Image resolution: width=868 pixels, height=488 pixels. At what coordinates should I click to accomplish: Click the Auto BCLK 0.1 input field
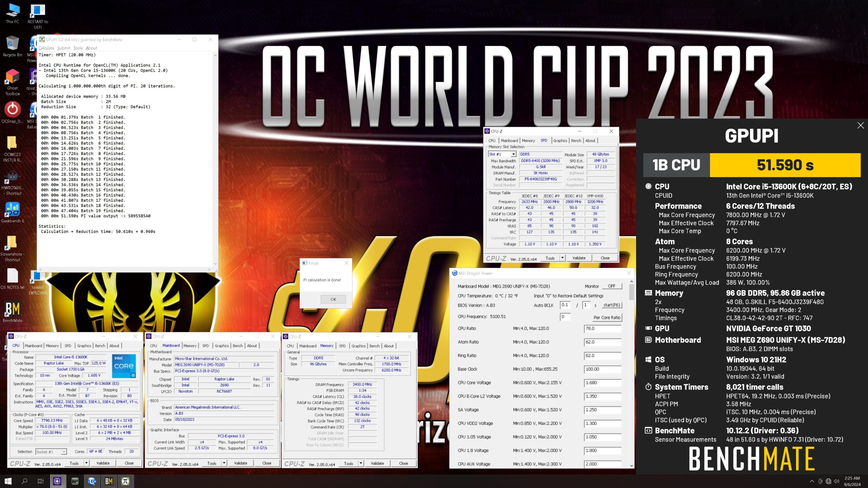(x=565, y=305)
